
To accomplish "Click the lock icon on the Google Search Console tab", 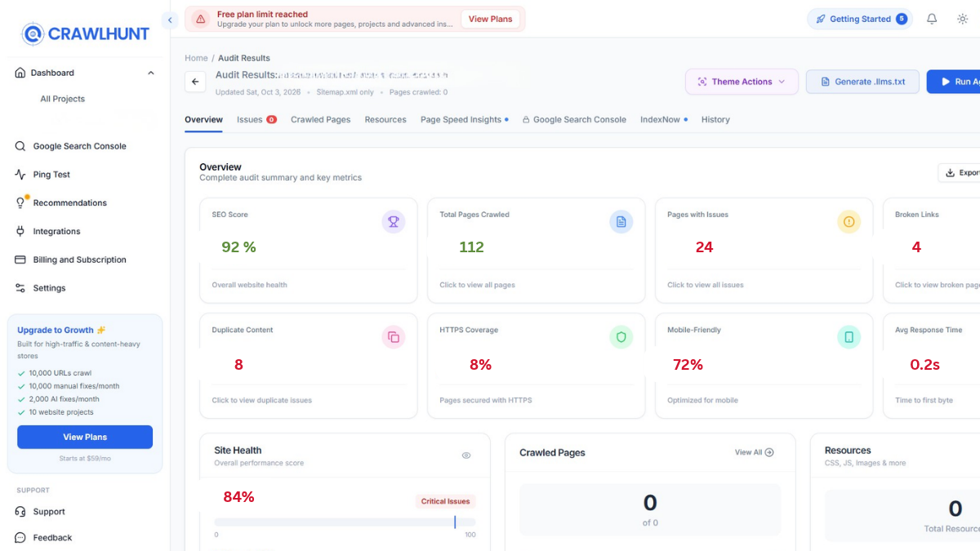I will coord(526,119).
